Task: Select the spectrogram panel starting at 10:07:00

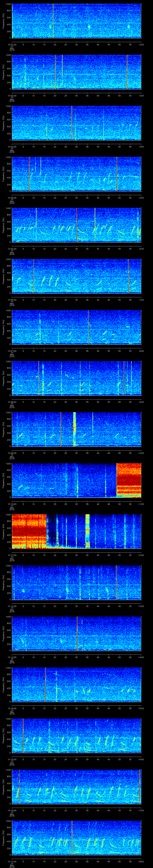Action: 77,327
